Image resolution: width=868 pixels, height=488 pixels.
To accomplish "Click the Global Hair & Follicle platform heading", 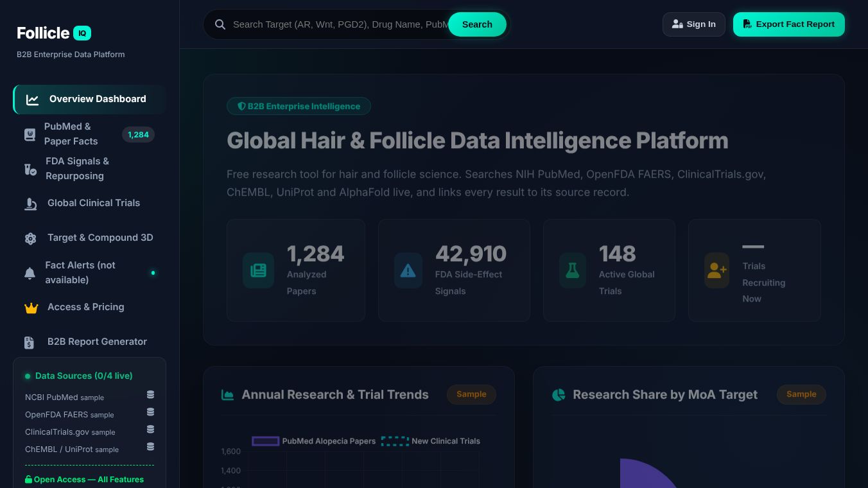I will coord(478,141).
